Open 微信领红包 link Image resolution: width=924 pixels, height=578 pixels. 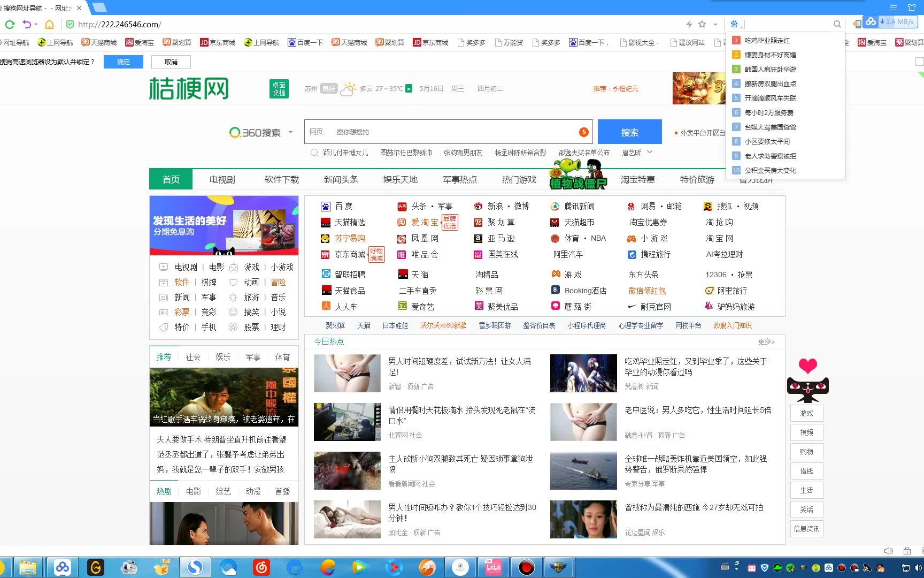pyautogui.click(x=647, y=291)
